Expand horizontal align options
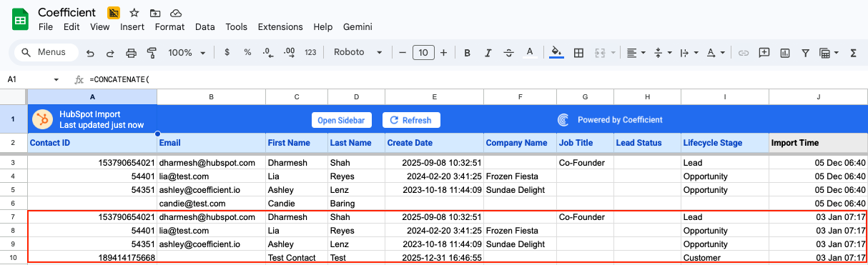 point(636,53)
